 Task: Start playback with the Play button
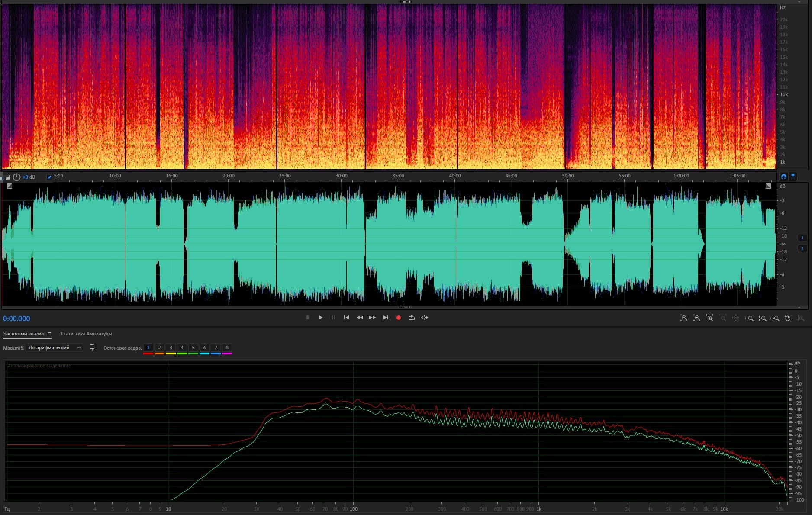(320, 318)
